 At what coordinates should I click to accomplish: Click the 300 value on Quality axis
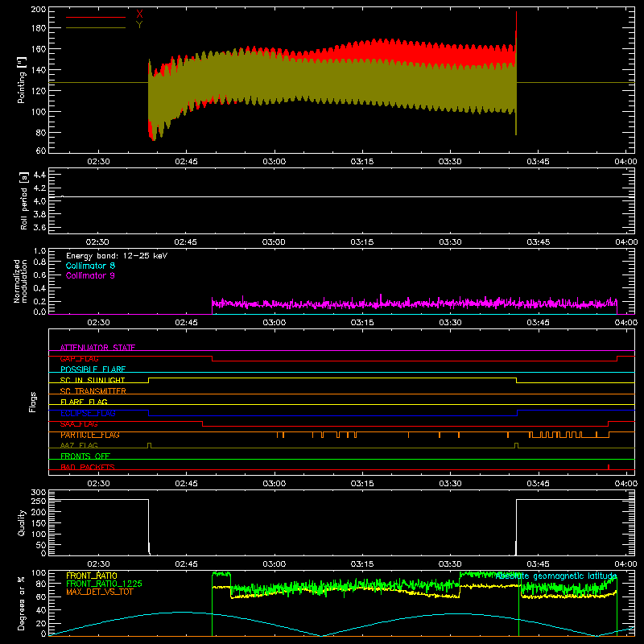coord(38,493)
